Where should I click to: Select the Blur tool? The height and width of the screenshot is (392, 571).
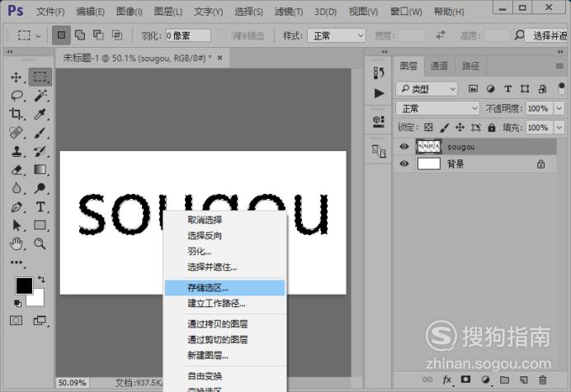pos(17,188)
